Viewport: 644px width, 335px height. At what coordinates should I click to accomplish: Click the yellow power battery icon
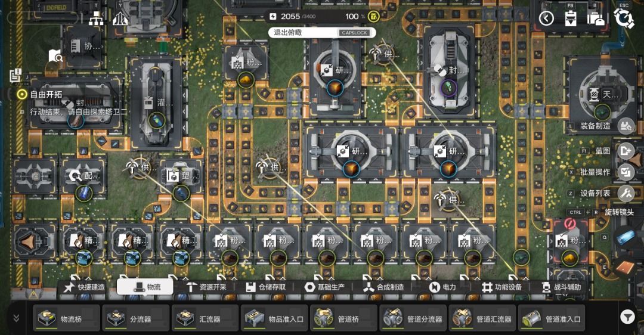(373, 17)
